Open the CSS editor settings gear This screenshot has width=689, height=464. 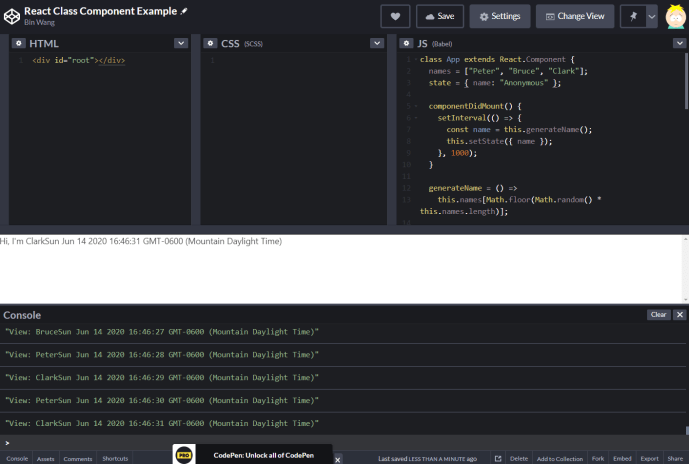pos(210,43)
